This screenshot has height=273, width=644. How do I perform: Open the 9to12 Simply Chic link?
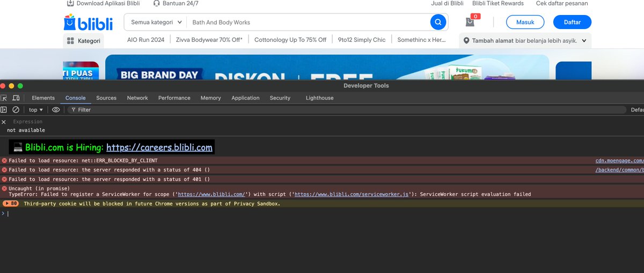(x=362, y=40)
